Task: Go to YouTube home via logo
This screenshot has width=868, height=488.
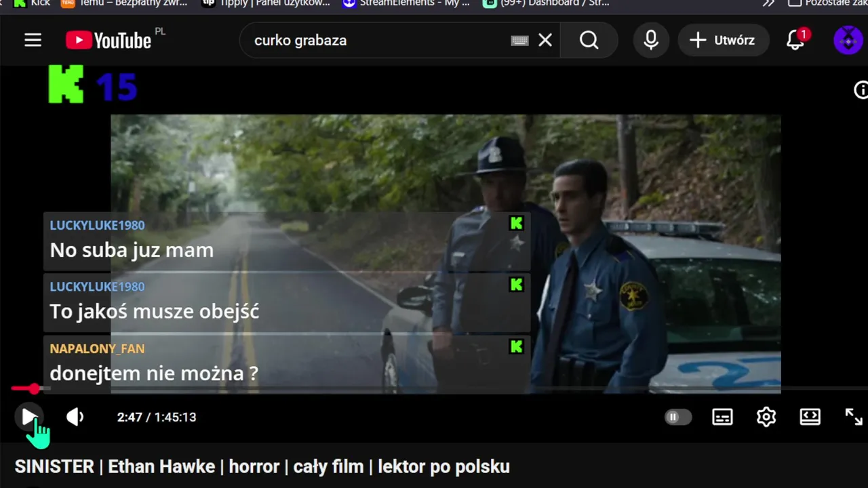Action: coord(108,41)
